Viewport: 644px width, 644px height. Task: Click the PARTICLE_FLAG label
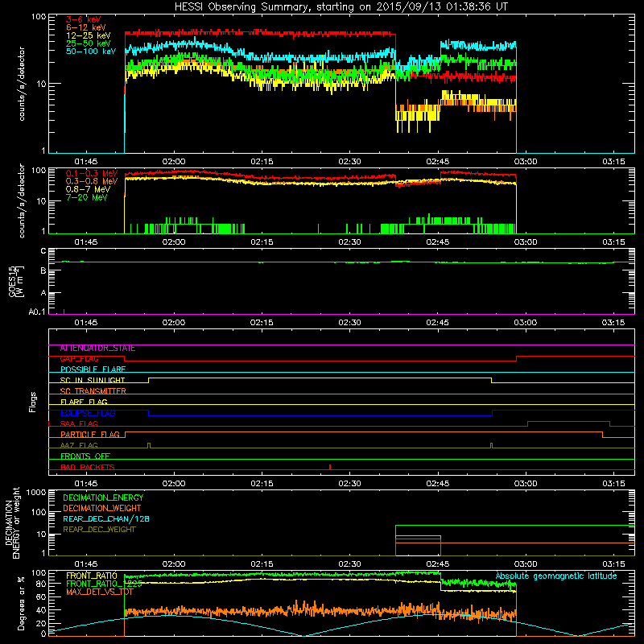pyautogui.click(x=89, y=435)
